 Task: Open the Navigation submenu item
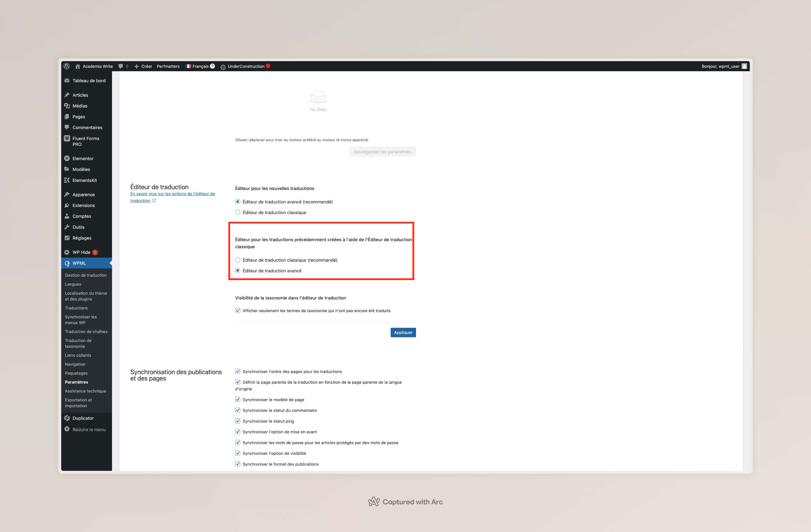pos(75,364)
